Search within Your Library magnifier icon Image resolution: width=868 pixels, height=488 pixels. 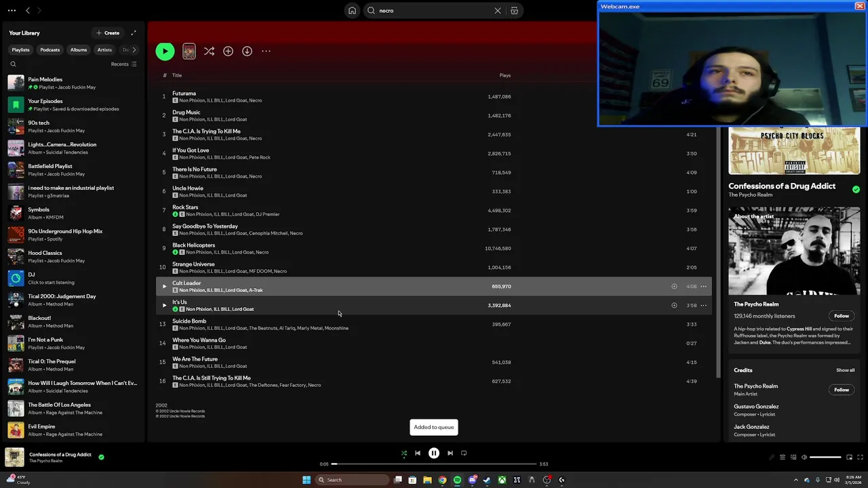tap(13, 64)
